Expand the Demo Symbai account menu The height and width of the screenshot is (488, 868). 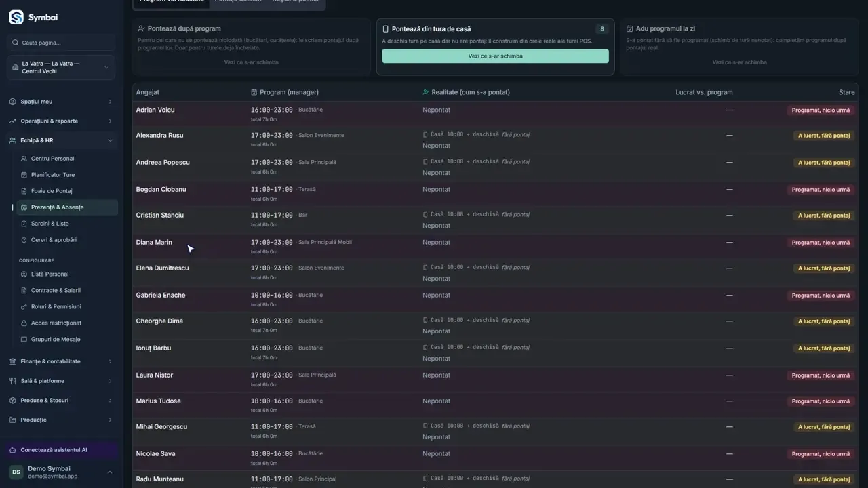[x=61, y=472]
